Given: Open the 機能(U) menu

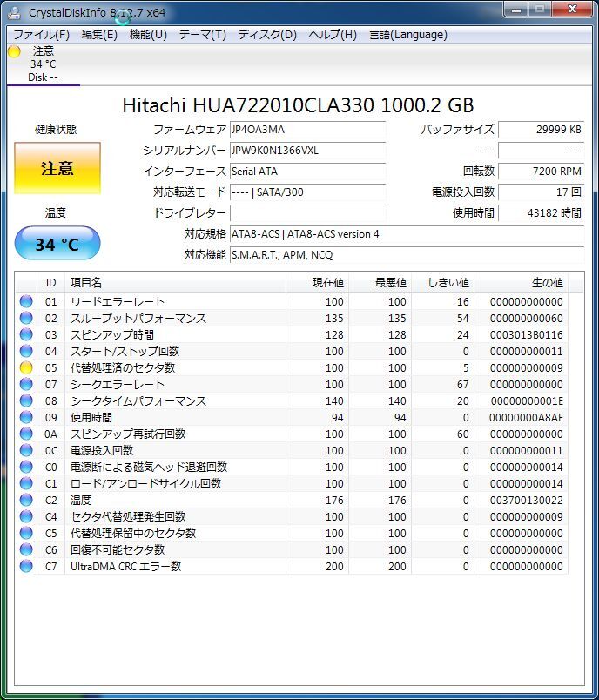Looking at the screenshot, I should tap(148, 35).
